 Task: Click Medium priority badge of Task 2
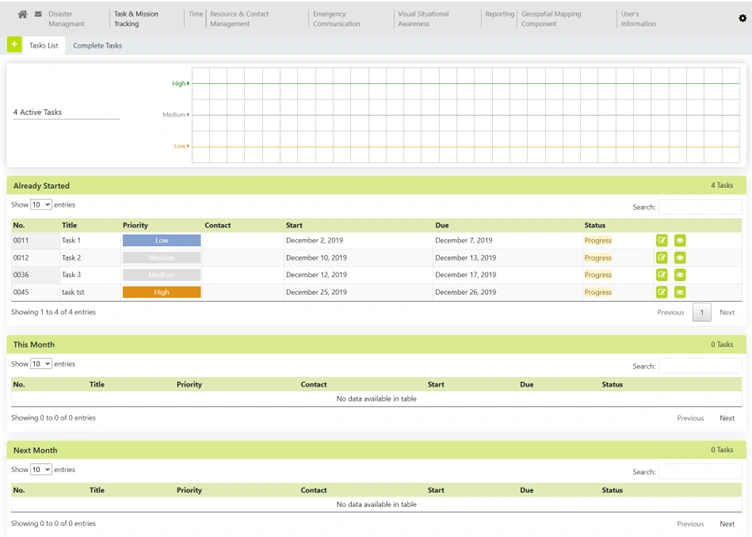coord(162,257)
